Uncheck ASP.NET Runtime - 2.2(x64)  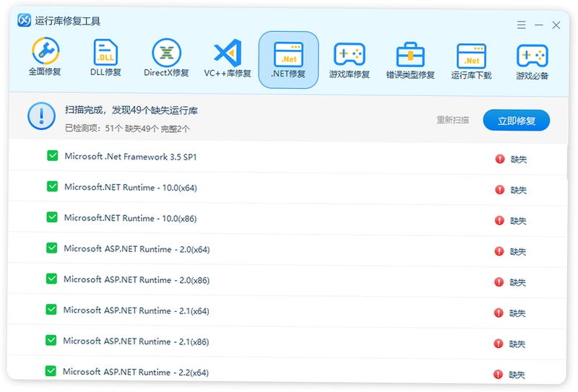coord(51,370)
